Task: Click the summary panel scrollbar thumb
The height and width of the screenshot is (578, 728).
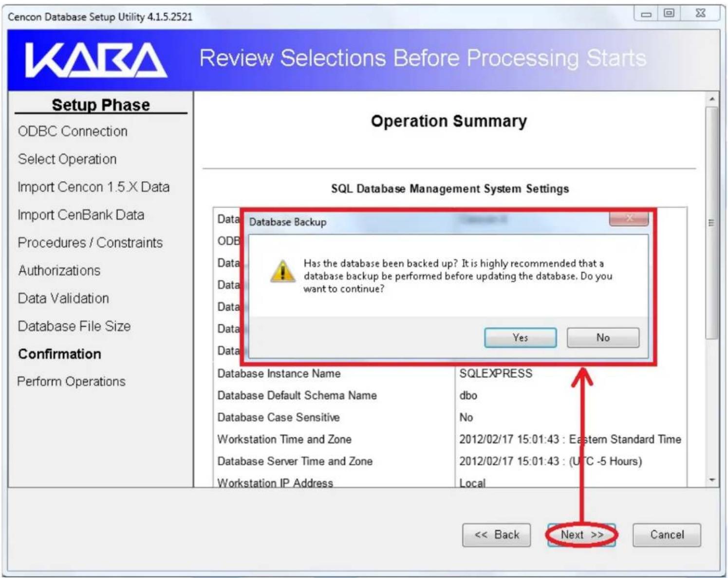Action: tap(712, 223)
